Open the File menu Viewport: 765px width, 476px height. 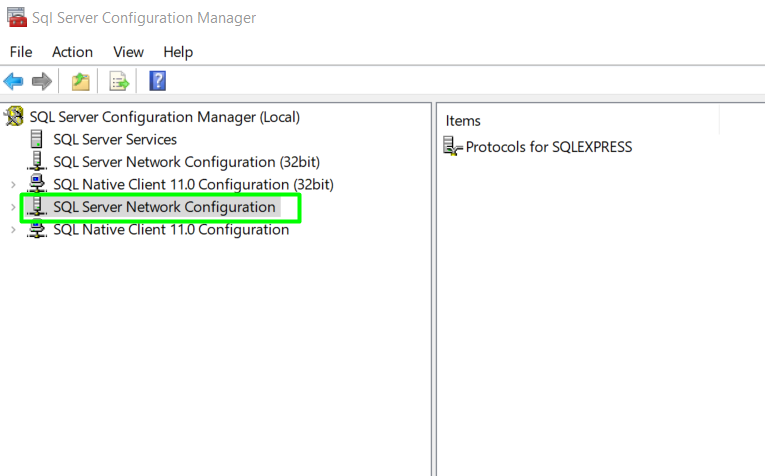click(21, 52)
